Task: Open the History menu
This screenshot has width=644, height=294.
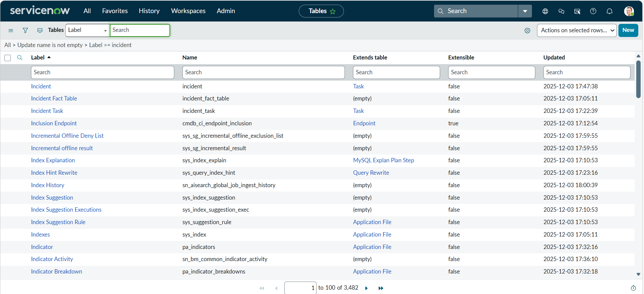Action: tap(149, 11)
